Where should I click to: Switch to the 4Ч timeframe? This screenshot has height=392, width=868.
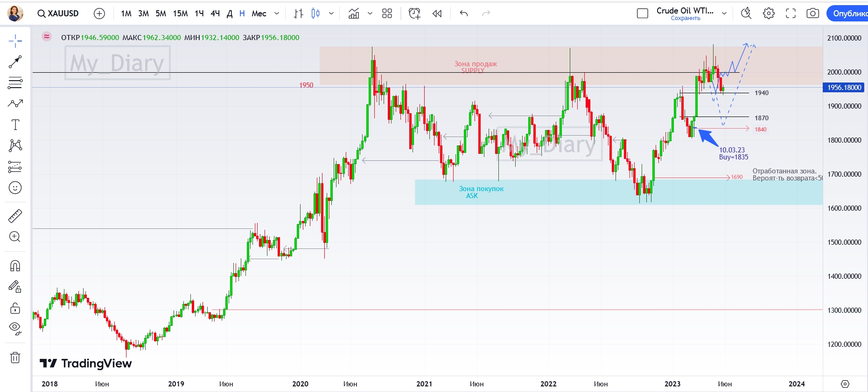coord(215,14)
